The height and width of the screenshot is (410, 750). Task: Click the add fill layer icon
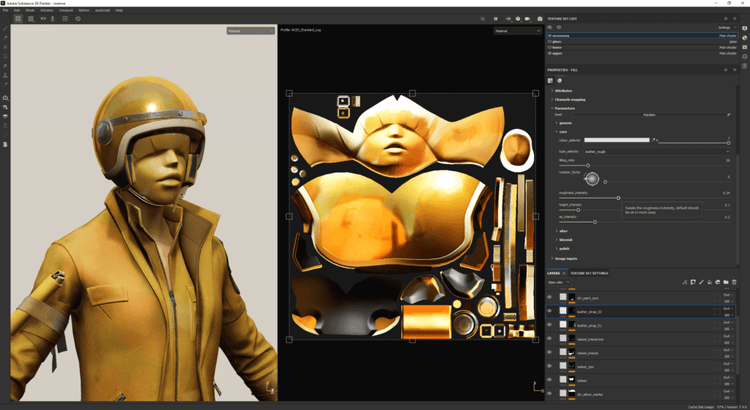[x=709, y=283]
